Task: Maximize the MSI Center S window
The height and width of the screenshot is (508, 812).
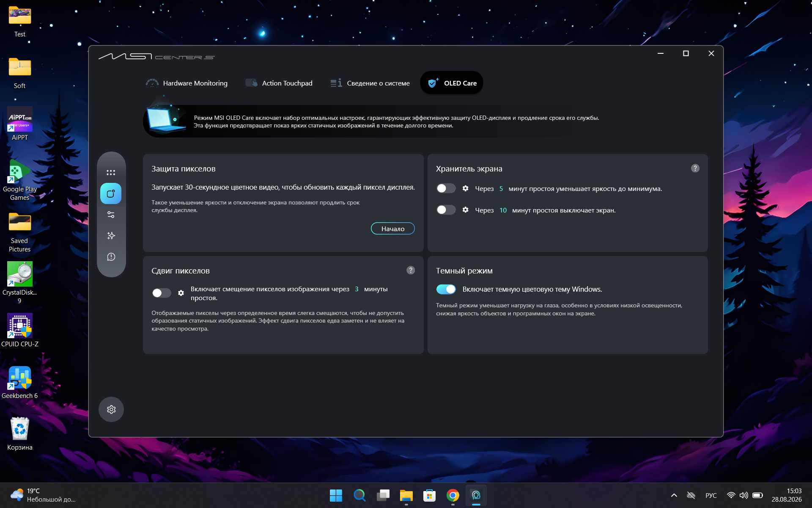Action: coord(686,53)
